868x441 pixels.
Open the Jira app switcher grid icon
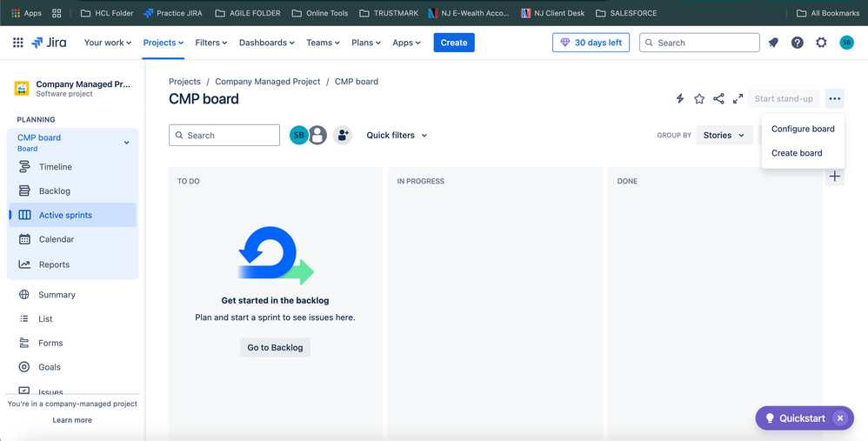[x=17, y=43]
